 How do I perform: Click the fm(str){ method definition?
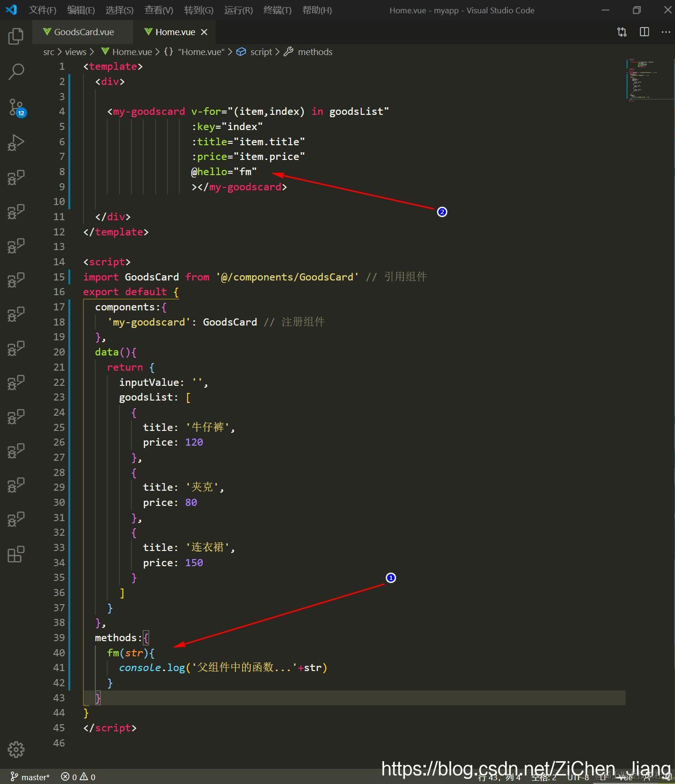[131, 653]
